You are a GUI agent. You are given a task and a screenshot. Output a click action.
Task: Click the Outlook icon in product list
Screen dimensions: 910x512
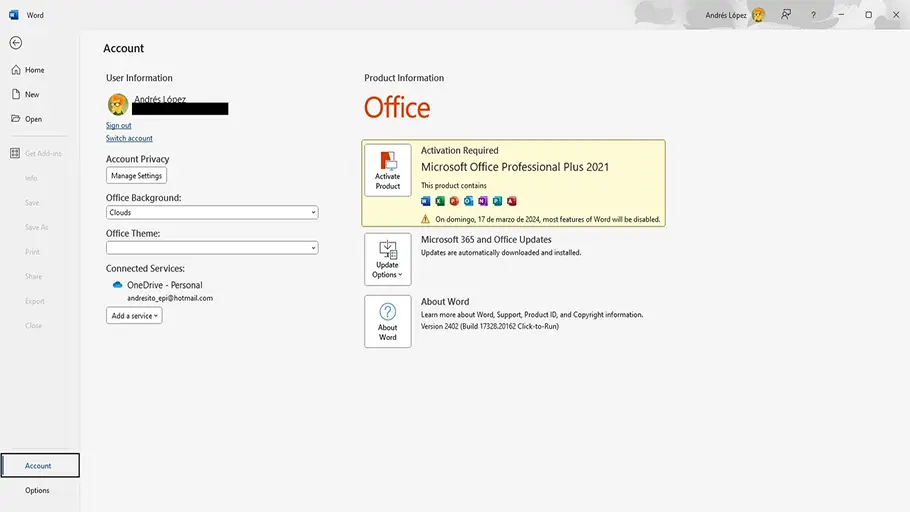click(468, 201)
